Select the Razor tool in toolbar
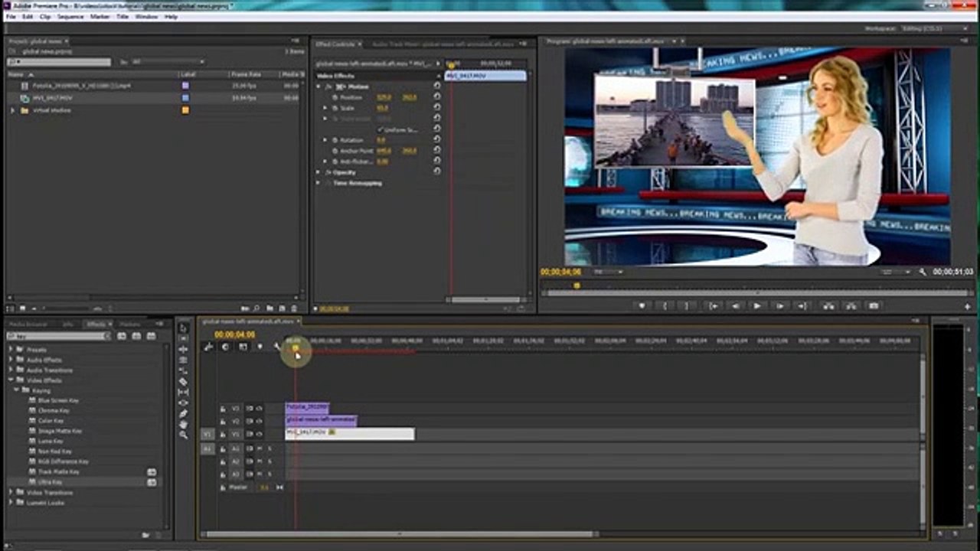 [183, 381]
